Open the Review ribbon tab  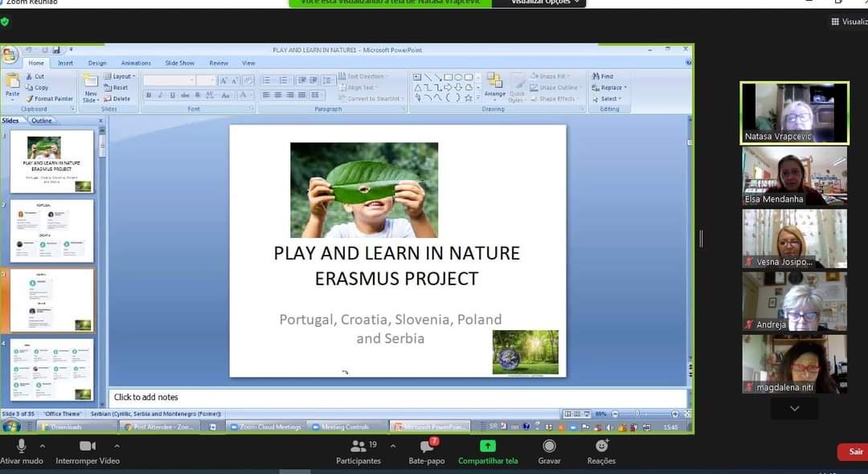[x=219, y=63]
